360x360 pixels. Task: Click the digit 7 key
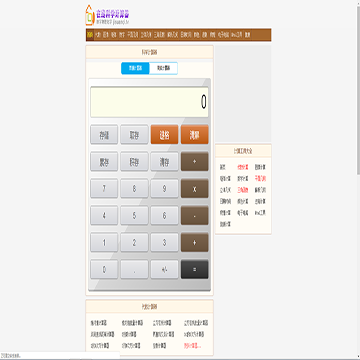coord(104,189)
